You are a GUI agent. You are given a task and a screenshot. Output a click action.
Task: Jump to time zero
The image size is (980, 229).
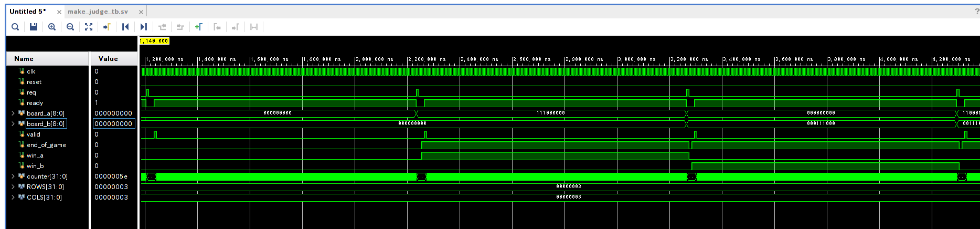(x=125, y=27)
